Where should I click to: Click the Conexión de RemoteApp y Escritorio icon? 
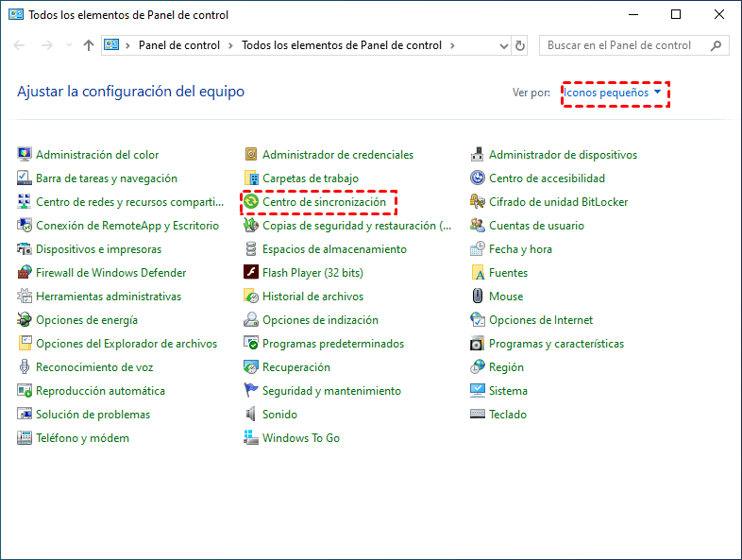[x=25, y=226]
